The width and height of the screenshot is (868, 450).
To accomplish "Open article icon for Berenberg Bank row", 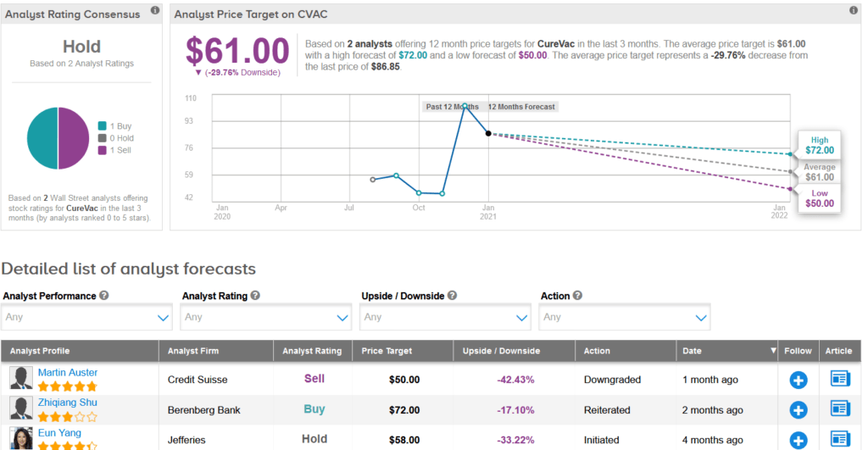I will (840, 410).
